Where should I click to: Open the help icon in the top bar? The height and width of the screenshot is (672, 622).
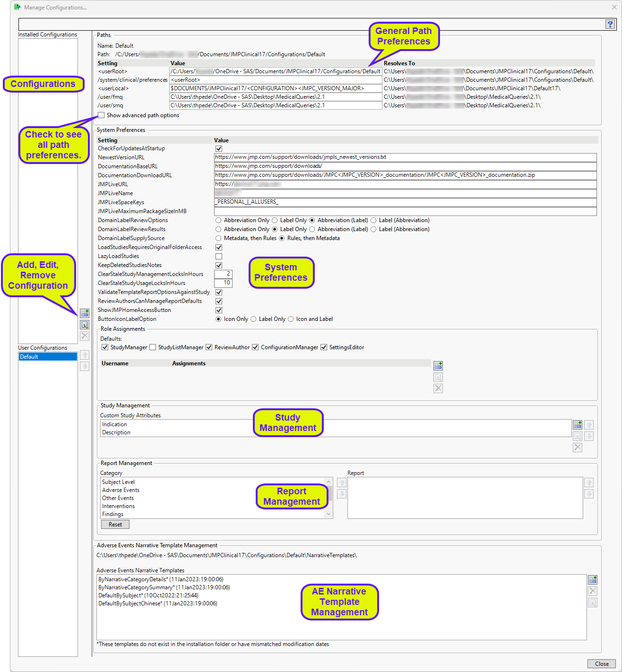pyautogui.click(x=610, y=24)
